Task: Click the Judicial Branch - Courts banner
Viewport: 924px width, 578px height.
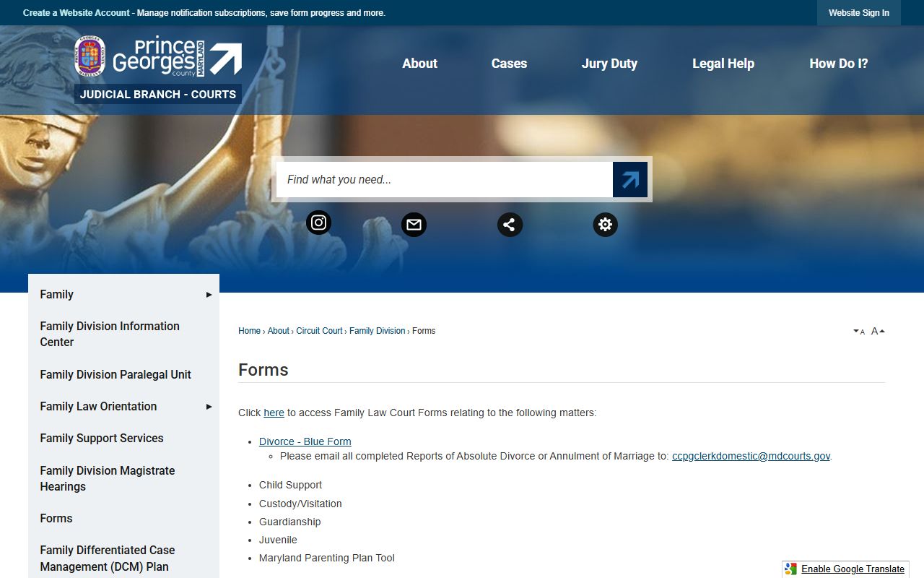Action: (x=158, y=94)
